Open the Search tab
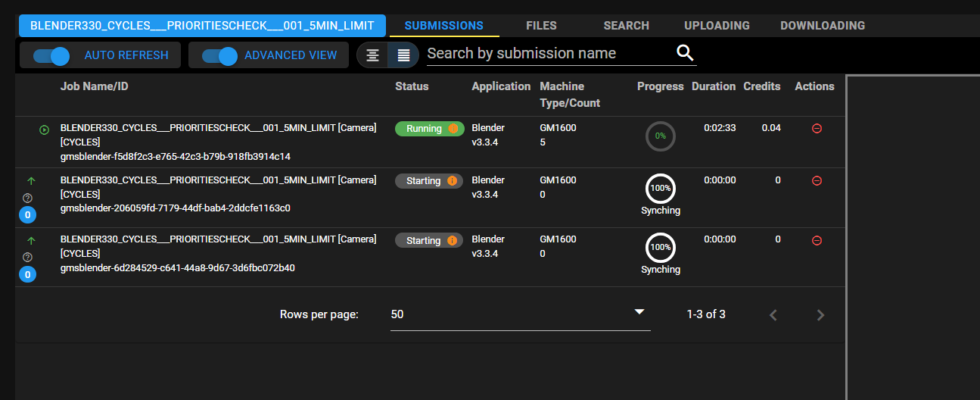The height and width of the screenshot is (400, 980). tap(627, 26)
